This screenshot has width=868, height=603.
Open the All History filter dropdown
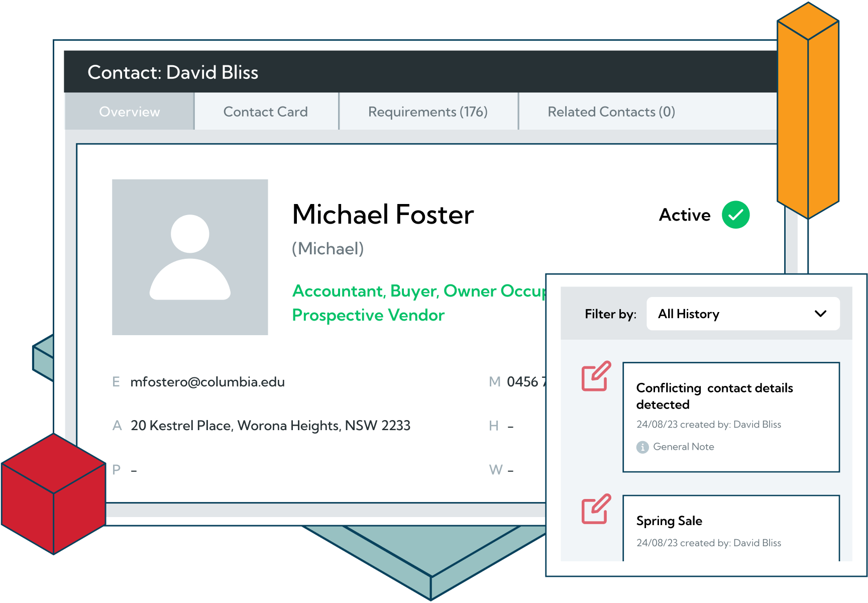tap(743, 314)
